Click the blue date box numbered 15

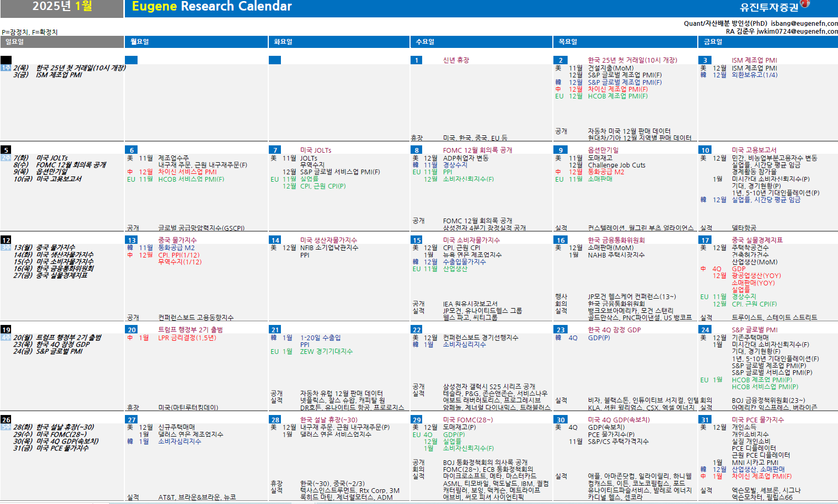point(416,240)
